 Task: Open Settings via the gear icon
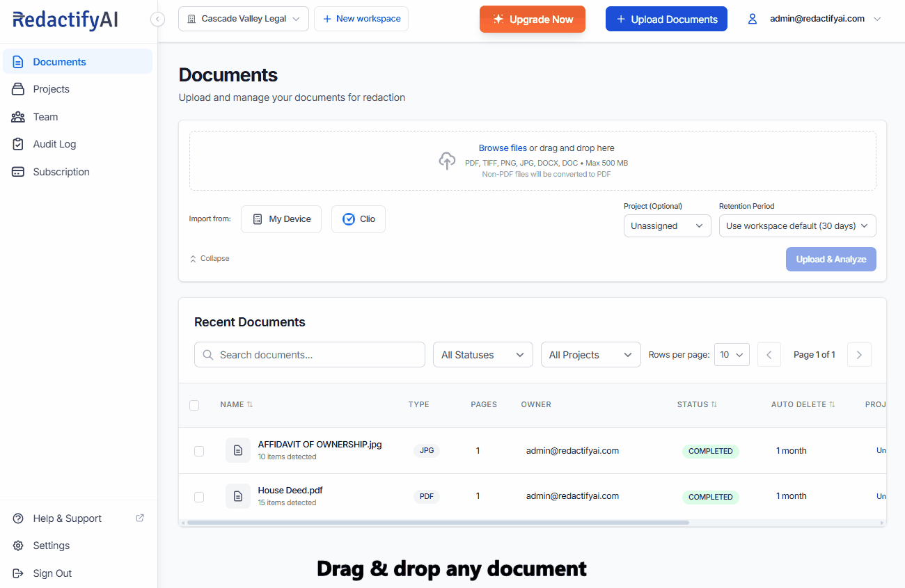point(17,546)
